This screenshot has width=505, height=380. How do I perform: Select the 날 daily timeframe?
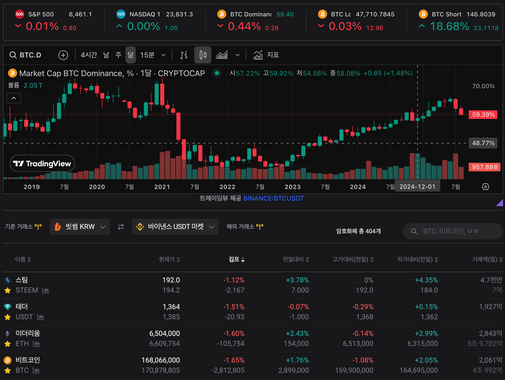coord(106,55)
